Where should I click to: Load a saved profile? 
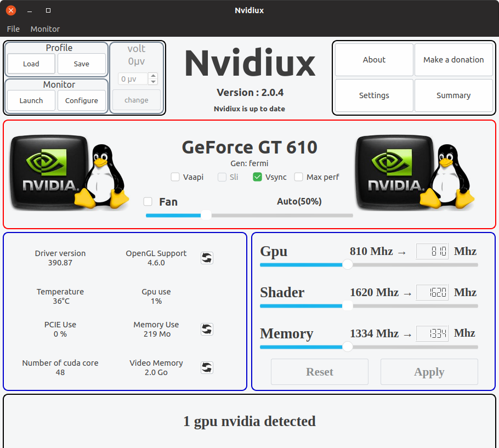pos(31,64)
